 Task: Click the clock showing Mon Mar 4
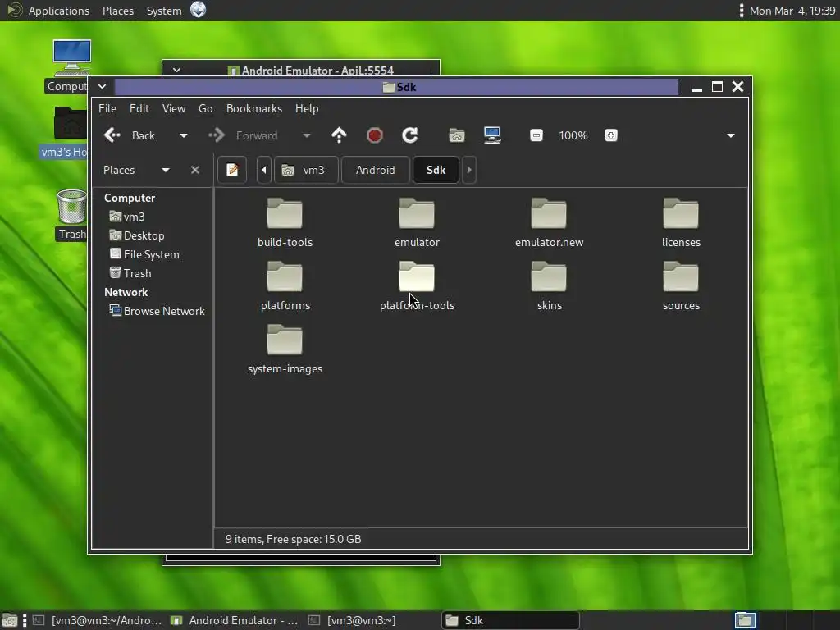pyautogui.click(x=792, y=11)
